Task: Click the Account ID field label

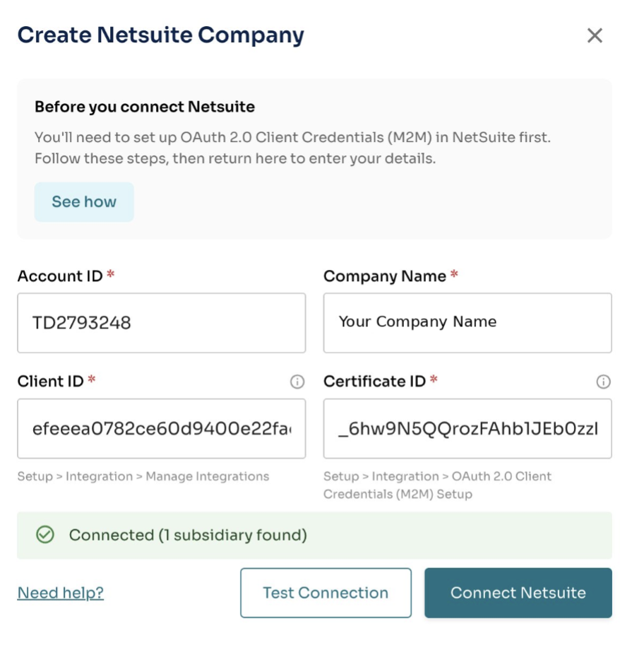Action: click(60, 276)
